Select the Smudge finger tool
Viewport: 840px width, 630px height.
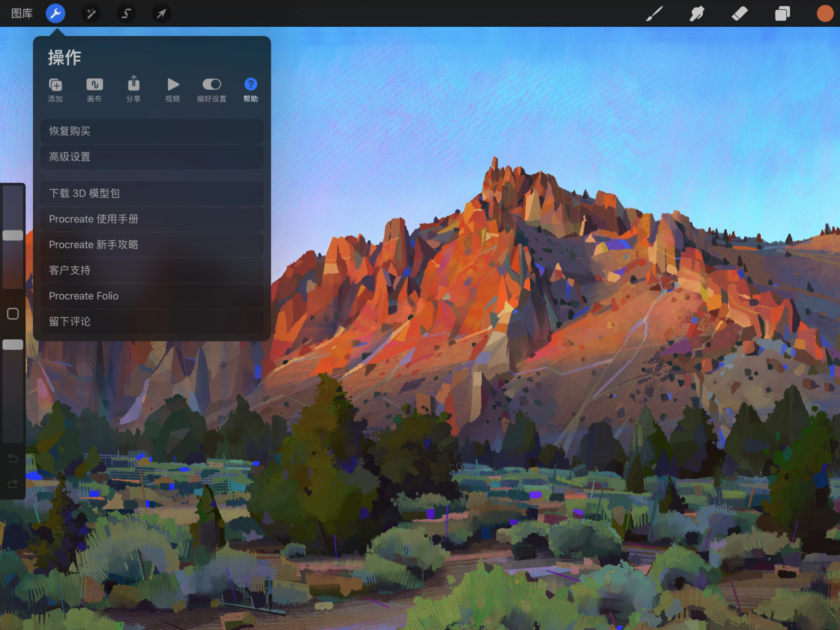pyautogui.click(x=697, y=13)
